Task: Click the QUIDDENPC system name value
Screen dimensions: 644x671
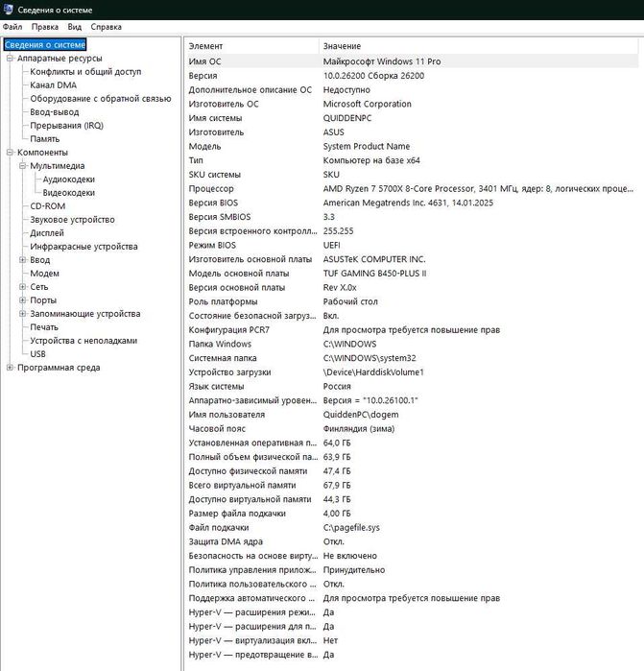Action: point(347,118)
